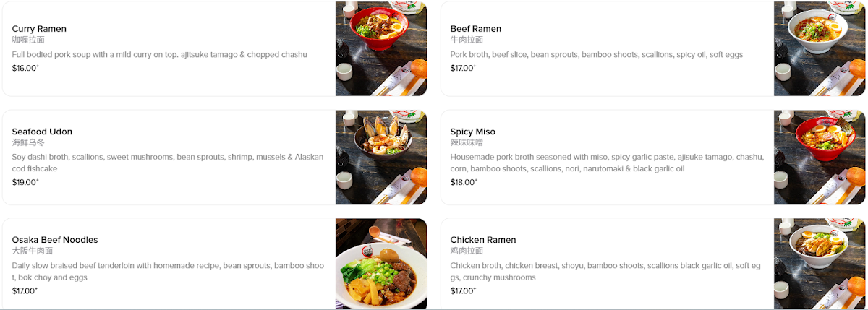Pick the Osaka Beef Noodles title
868x310 pixels.
[55, 240]
